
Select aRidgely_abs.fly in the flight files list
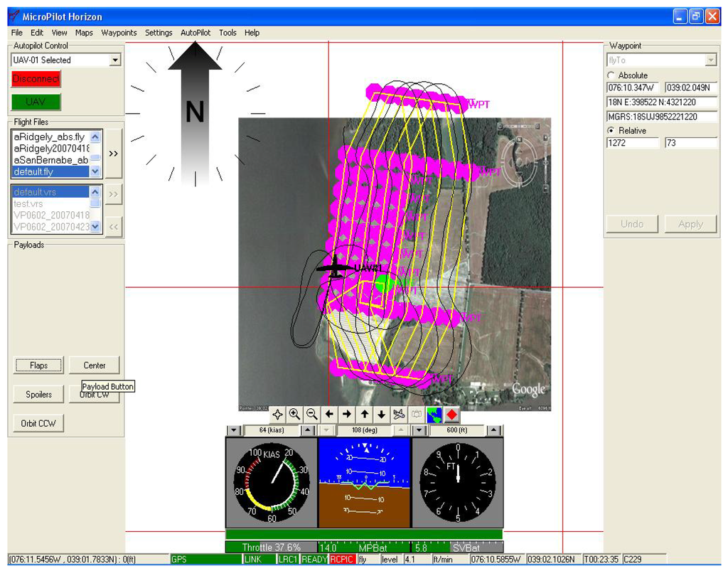(x=50, y=137)
